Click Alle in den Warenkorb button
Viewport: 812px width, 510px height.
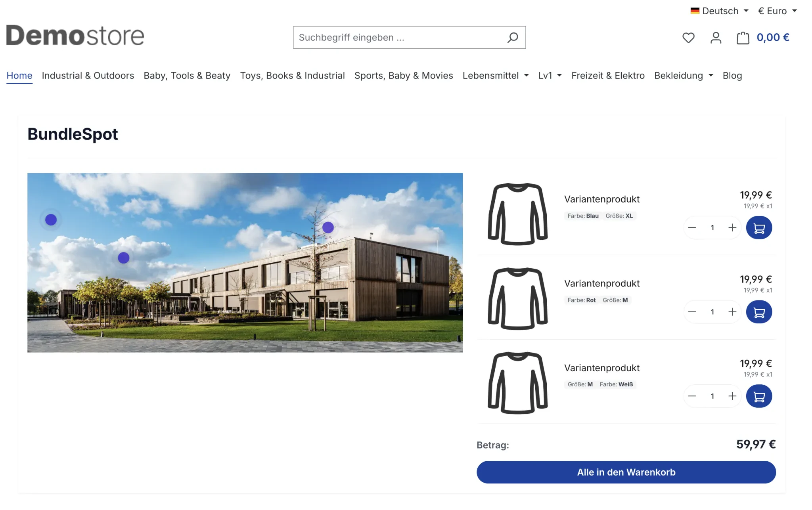point(626,472)
